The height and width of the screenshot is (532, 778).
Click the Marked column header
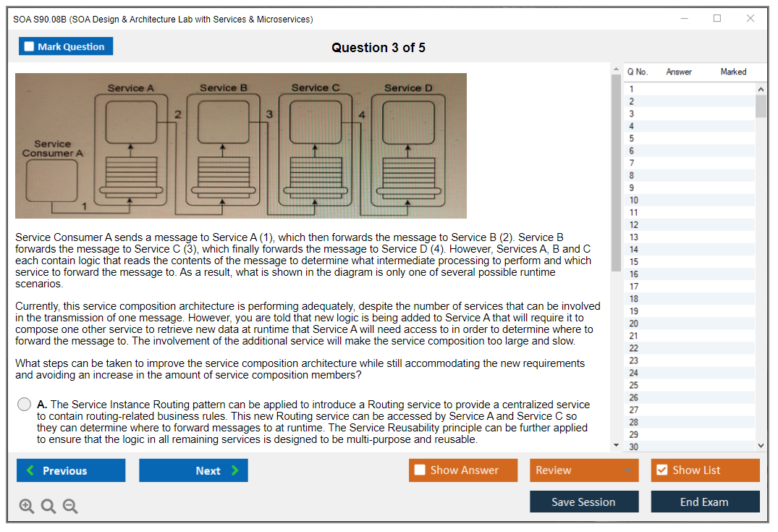pos(733,72)
